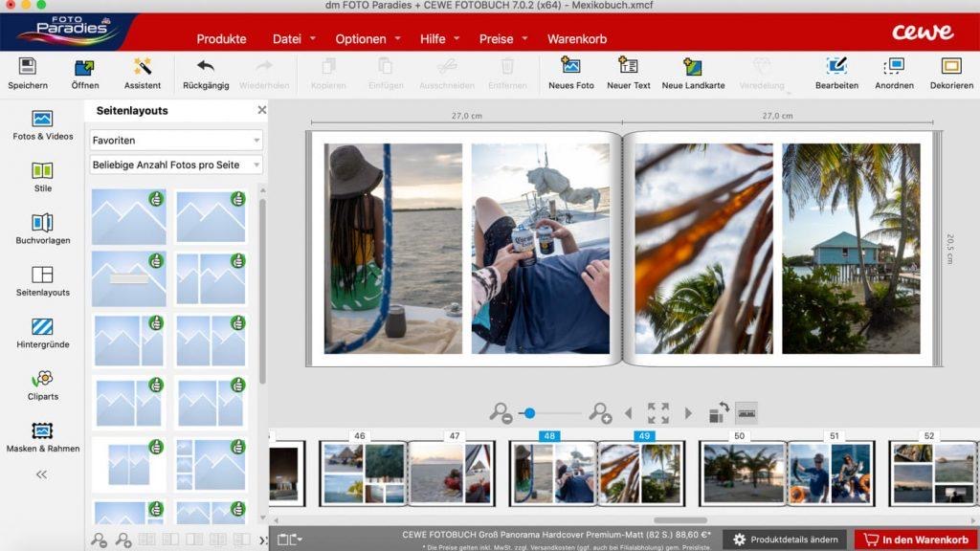Open the Favoriten dropdown

[x=176, y=140]
